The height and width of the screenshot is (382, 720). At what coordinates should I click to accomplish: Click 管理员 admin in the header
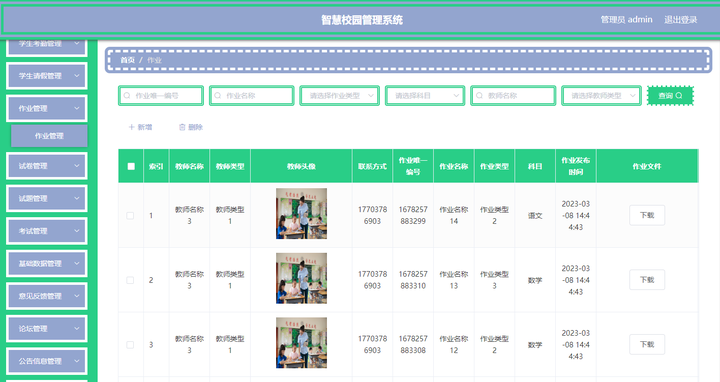[626, 20]
